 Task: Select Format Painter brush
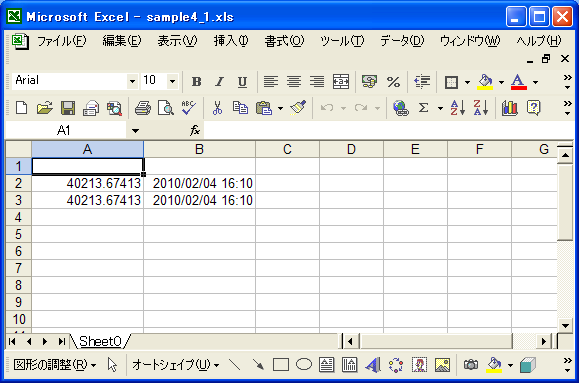pos(298,108)
